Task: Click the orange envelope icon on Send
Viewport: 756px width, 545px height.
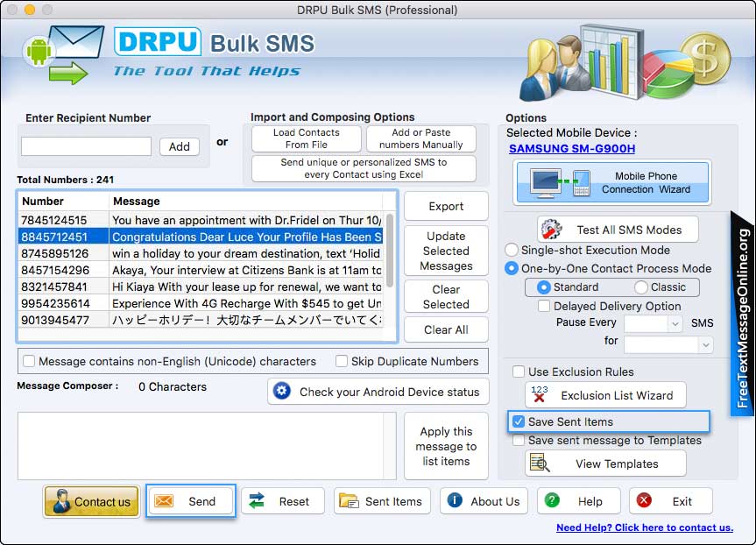Action: pos(164,501)
